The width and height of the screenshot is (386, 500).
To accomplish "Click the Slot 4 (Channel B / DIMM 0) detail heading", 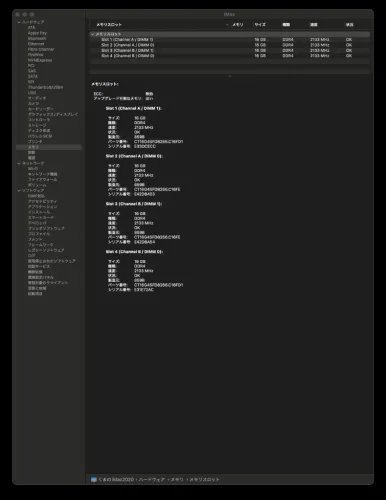I will [134, 252].
